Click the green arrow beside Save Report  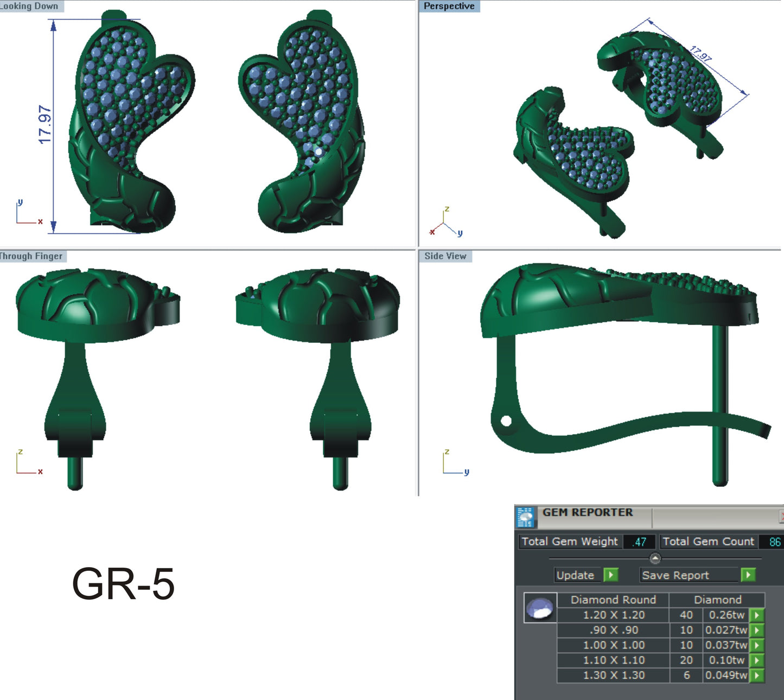coord(748,575)
